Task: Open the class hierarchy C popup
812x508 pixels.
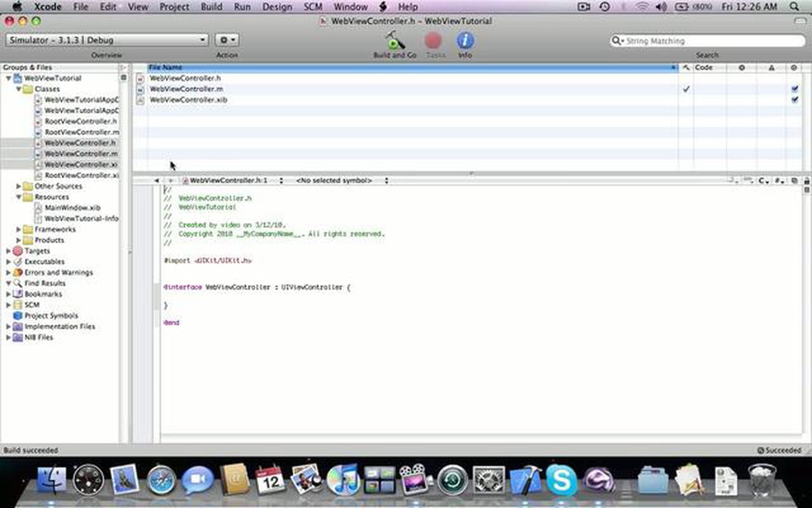Action: tap(764, 181)
